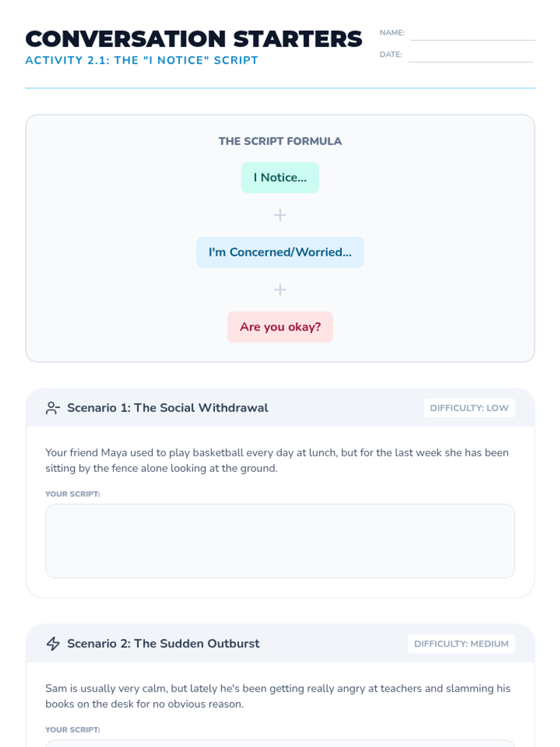Click The Script Formula heading

coord(280,141)
